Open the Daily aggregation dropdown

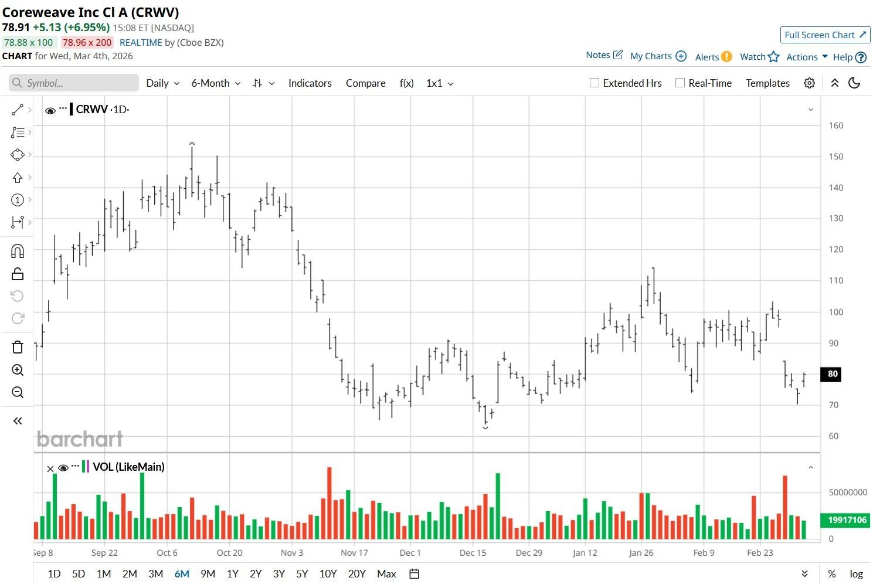162,83
